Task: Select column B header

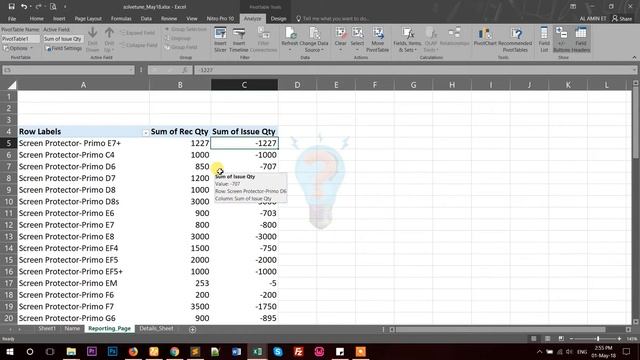Action: click(x=180, y=85)
